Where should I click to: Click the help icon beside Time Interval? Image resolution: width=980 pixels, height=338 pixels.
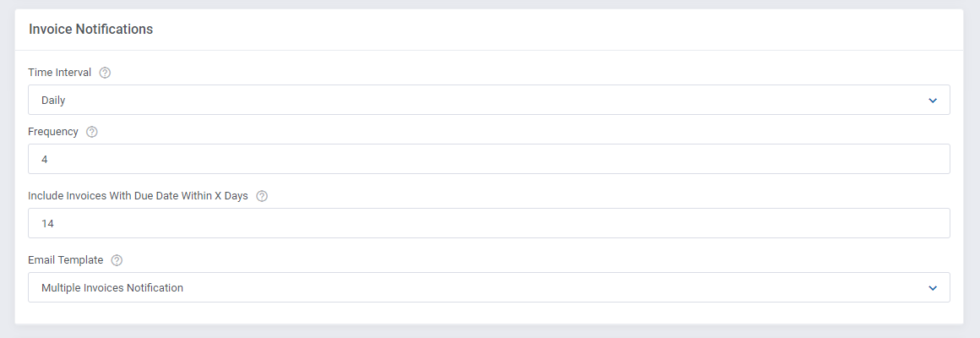pos(105,73)
